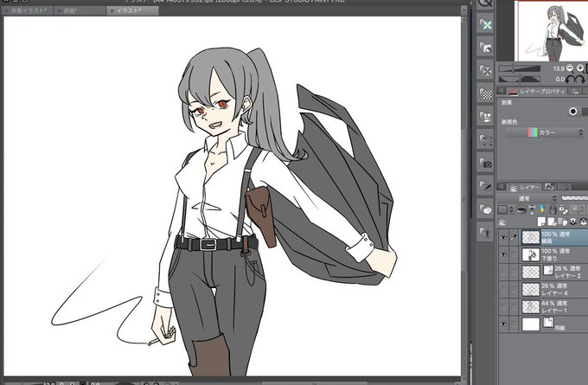588x385 pixels.
Task: Select 下塗り layer thumbnail
Action: (x=531, y=254)
